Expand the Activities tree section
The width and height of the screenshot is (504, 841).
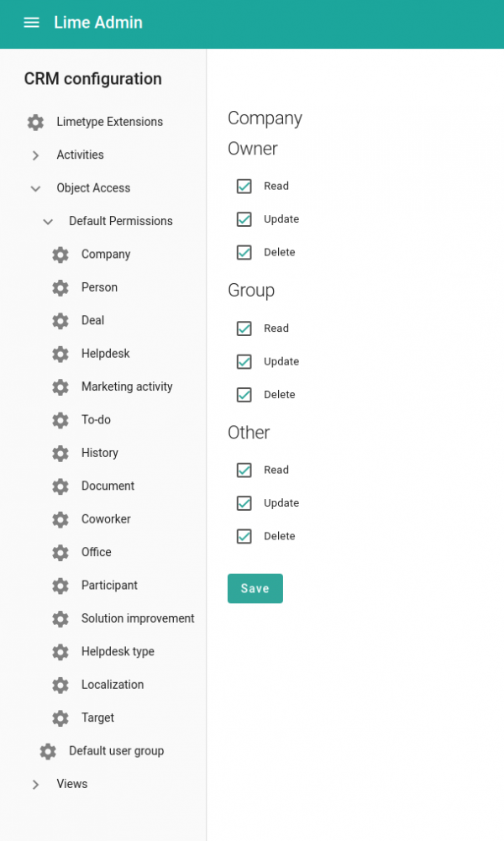[35, 155]
